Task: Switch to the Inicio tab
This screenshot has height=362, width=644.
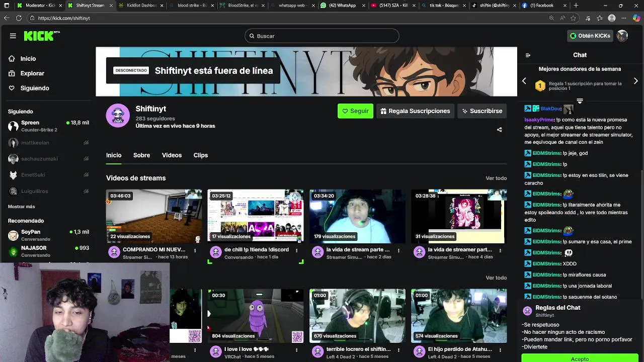Action: (114, 155)
